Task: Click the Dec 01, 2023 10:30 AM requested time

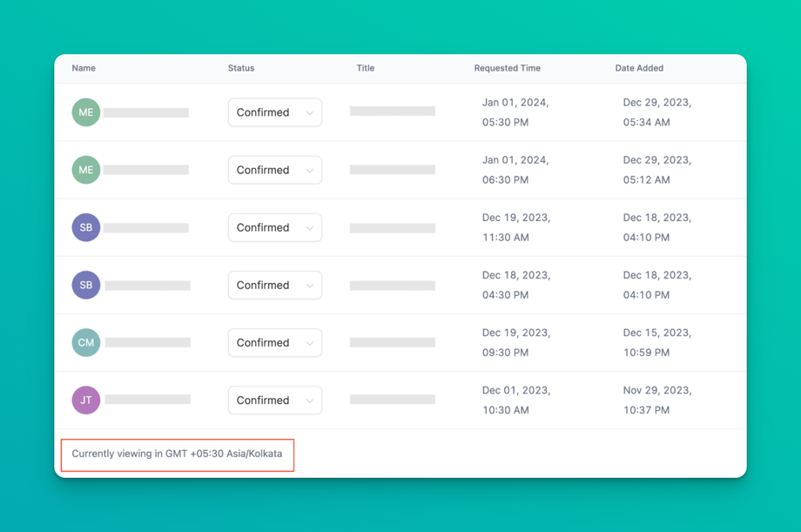Action: (515, 400)
